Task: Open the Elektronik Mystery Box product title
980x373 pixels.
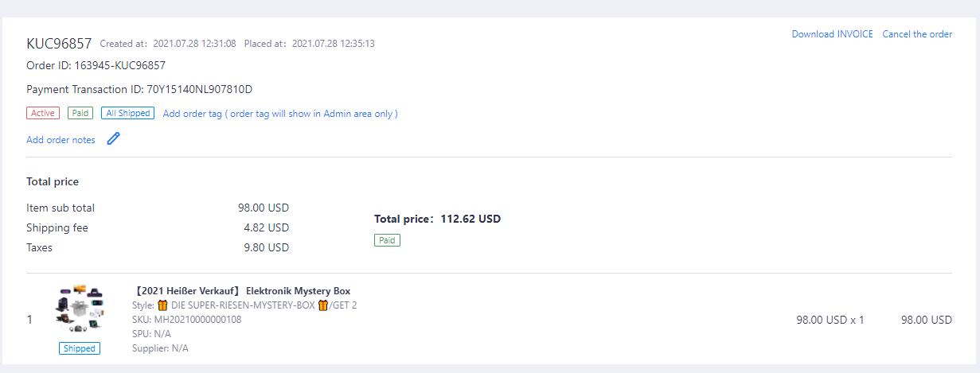Action: [x=241, y=291]
